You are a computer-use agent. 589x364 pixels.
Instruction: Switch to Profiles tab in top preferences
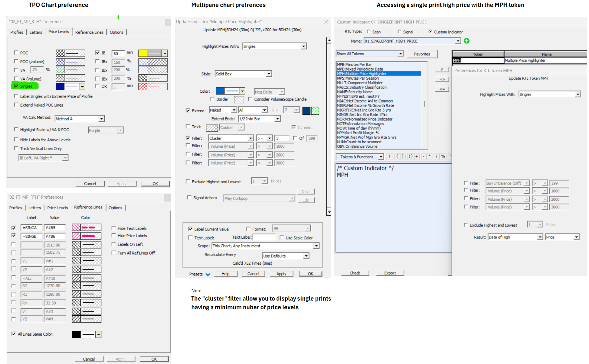click(x=17, y=32)
